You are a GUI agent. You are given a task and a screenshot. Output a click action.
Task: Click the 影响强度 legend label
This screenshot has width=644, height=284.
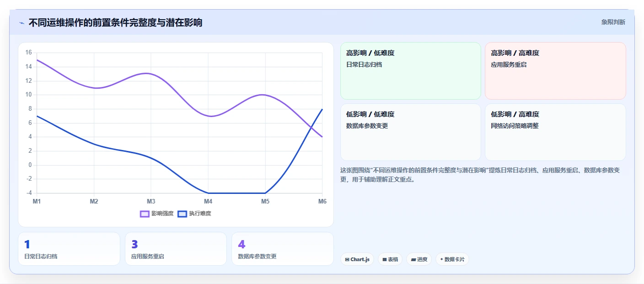[x=162, y=214]
